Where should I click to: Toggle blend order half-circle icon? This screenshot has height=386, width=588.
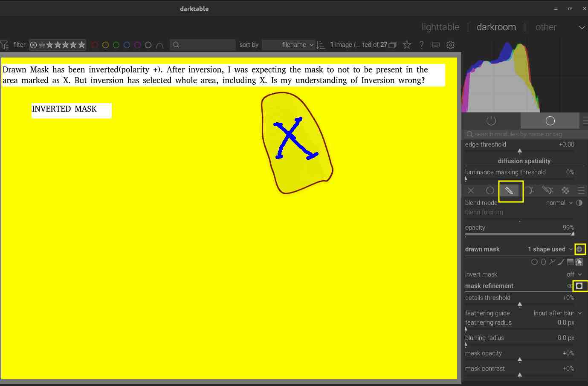click(x=579, y=203)
